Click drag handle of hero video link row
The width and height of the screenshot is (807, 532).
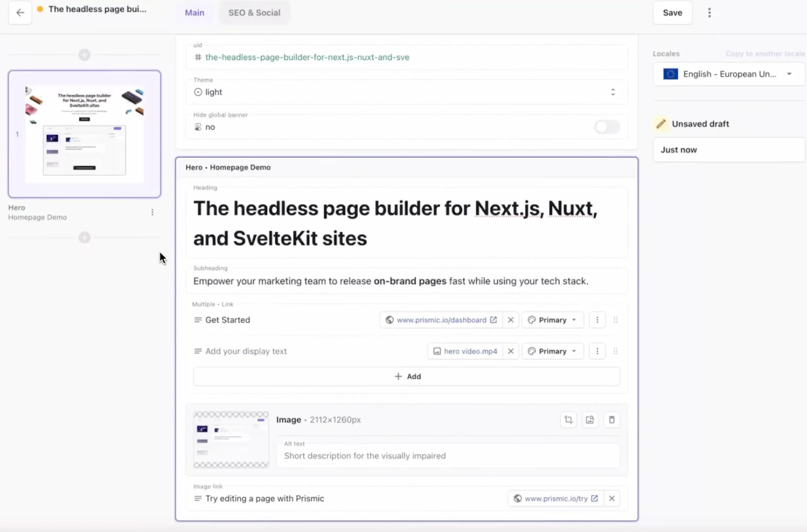point(615,351)
